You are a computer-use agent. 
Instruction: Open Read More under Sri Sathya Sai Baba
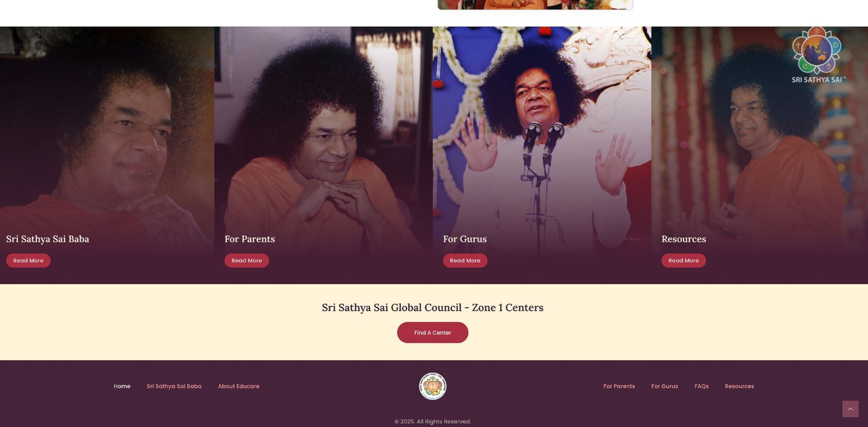pyautogui.click(x=28, y=261)
